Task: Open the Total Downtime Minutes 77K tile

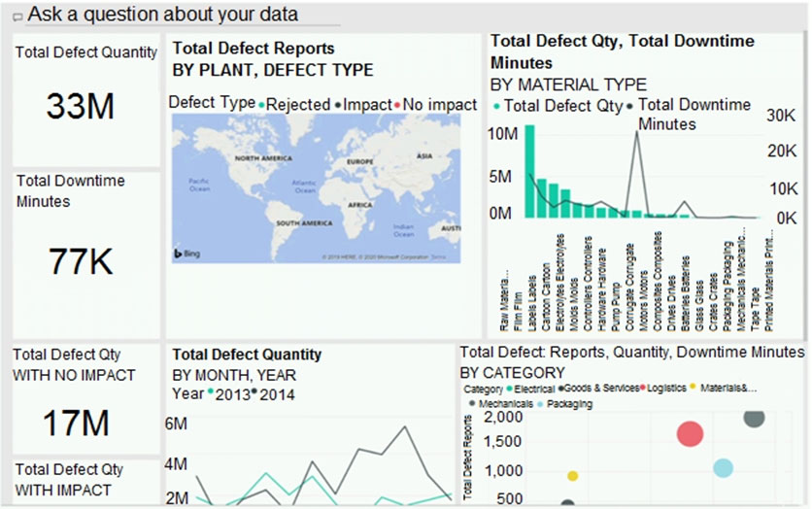Action: [85, 254]
